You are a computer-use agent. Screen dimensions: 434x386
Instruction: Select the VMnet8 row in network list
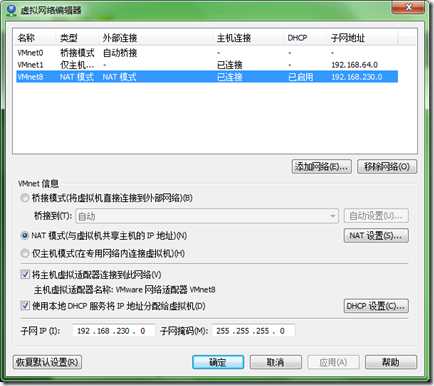pyautogui.click(x=207, y=77)
